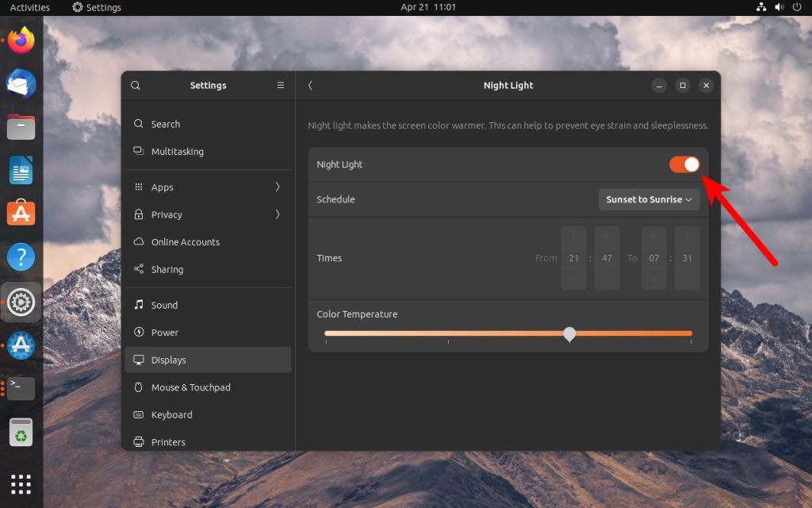Viewport: 812px width, 508px height.
Task: Open the Keyboard settings panel
Action: point(209,414)
